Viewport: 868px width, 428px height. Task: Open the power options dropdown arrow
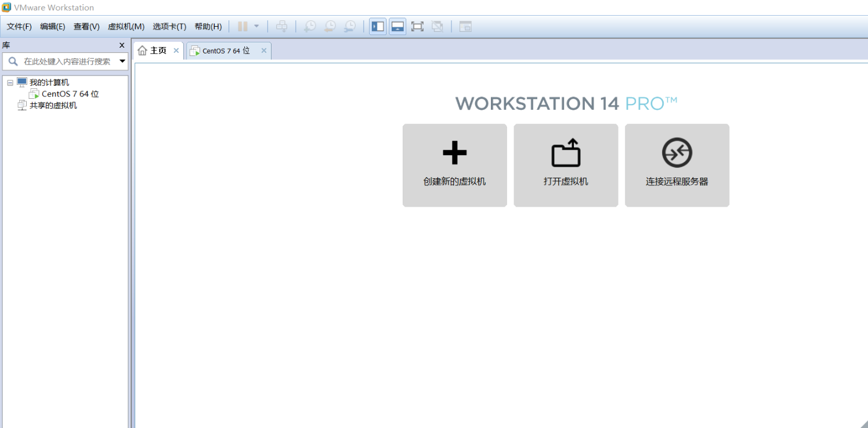pyautogui.click(x=256, y=26)
